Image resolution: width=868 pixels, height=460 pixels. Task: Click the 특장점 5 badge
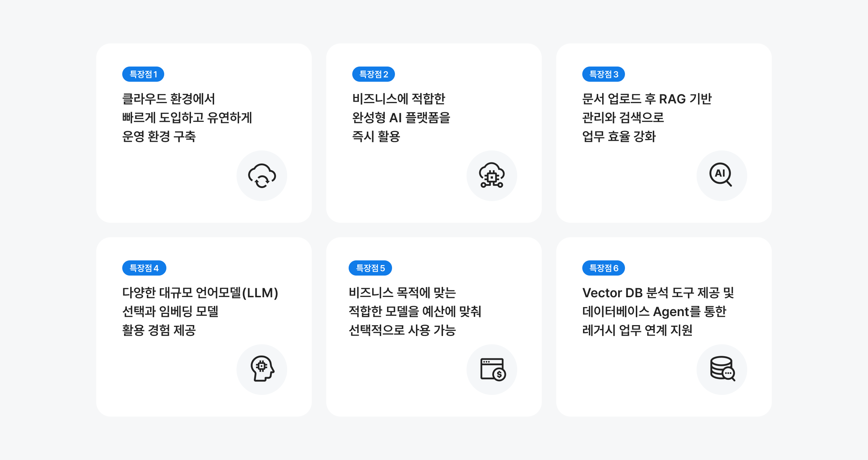point(370,268)
